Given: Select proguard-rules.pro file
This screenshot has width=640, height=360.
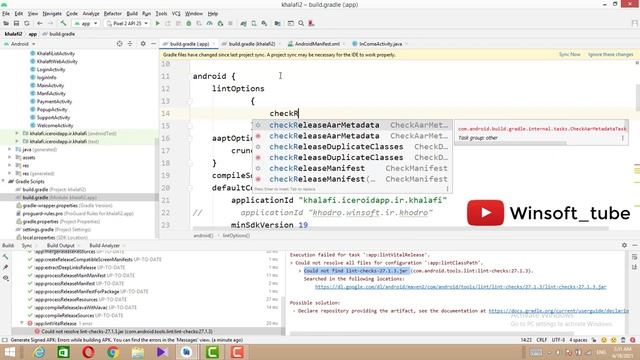Looking at the screenshot, I should pyautogui.click(x=42, y=213).
